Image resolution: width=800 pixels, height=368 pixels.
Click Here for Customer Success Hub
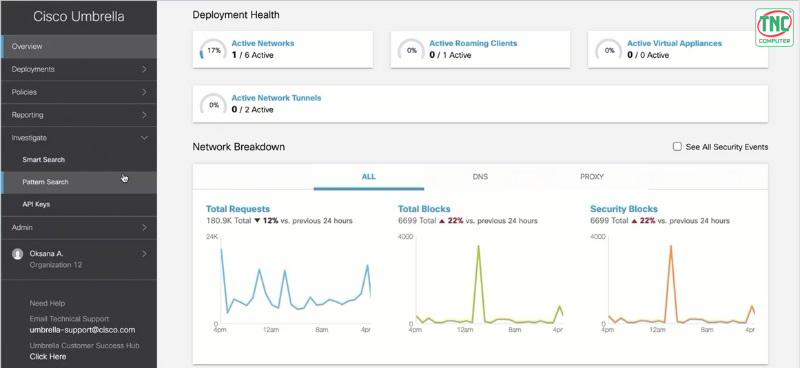click(x=47, y=357)
